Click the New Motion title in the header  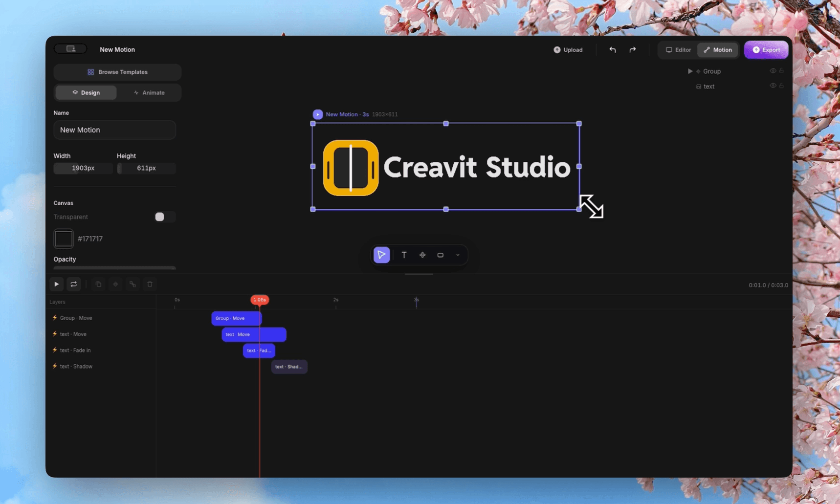(x=117, y=49)
